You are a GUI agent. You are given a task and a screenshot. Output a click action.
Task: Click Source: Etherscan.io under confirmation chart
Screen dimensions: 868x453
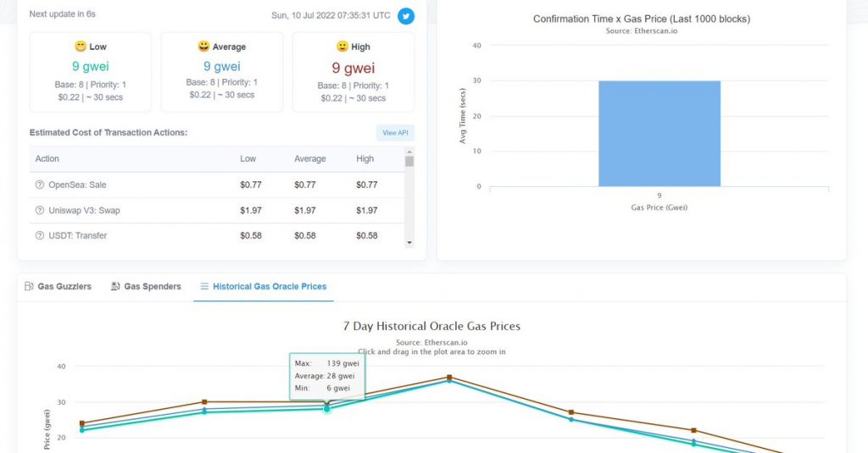[x=642, y=31]
